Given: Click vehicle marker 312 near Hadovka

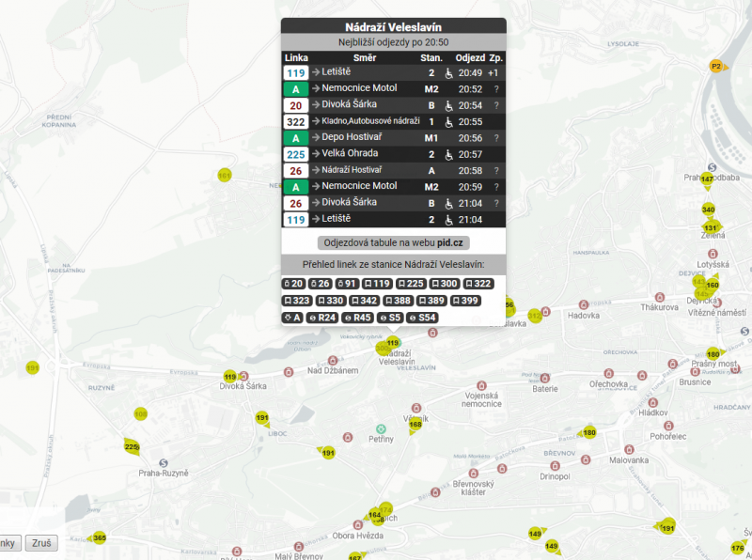Looking at the screenshot, I should (534, 316).
